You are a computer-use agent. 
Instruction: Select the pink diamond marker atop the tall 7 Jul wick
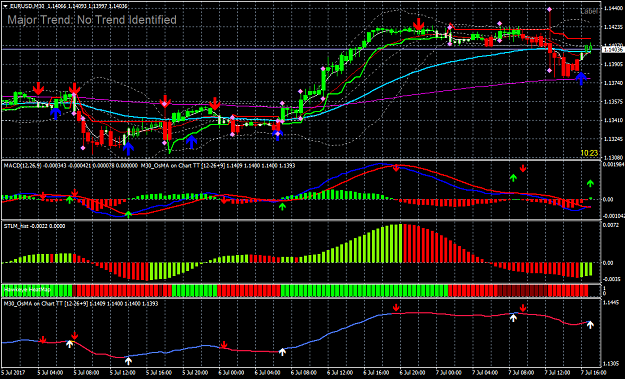click(x=550, y=9)
